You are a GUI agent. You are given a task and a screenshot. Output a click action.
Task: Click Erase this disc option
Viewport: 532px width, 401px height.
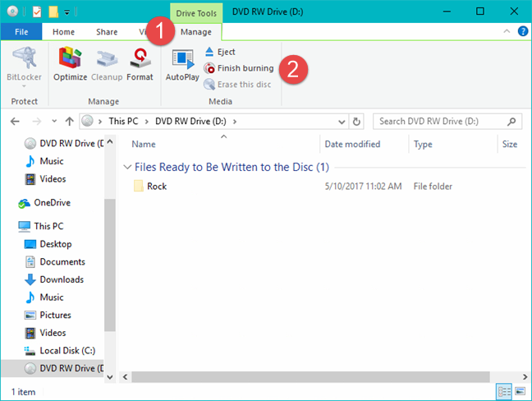(x=237, y=85)
